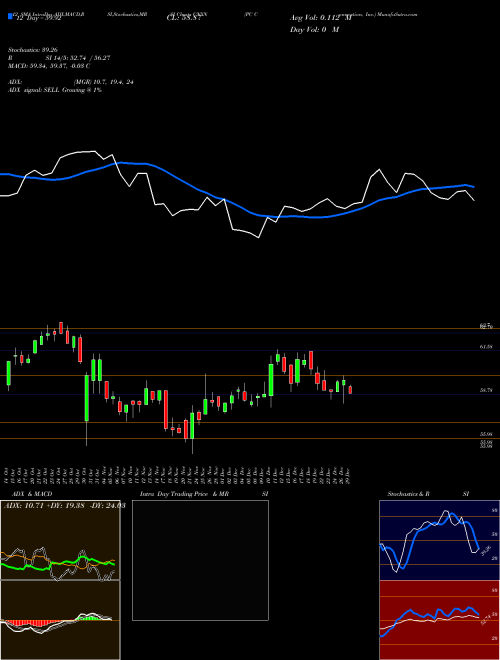Click the 58.78 price axis label
Viewport: 500px width, 660px height.
point(486,391)
